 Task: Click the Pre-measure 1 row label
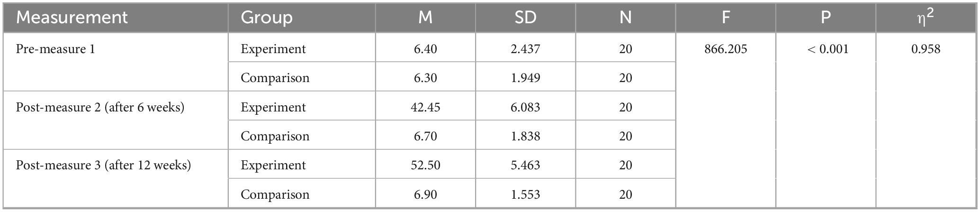point(55,49)
